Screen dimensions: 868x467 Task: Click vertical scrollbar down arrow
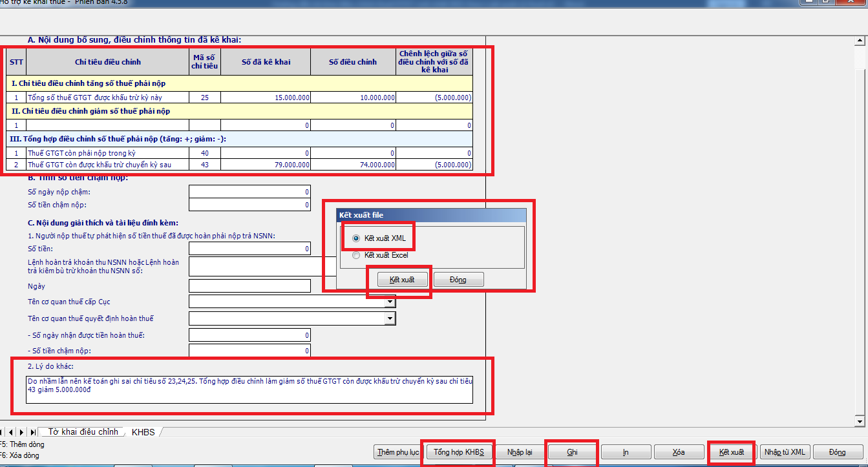click(860, 422)
